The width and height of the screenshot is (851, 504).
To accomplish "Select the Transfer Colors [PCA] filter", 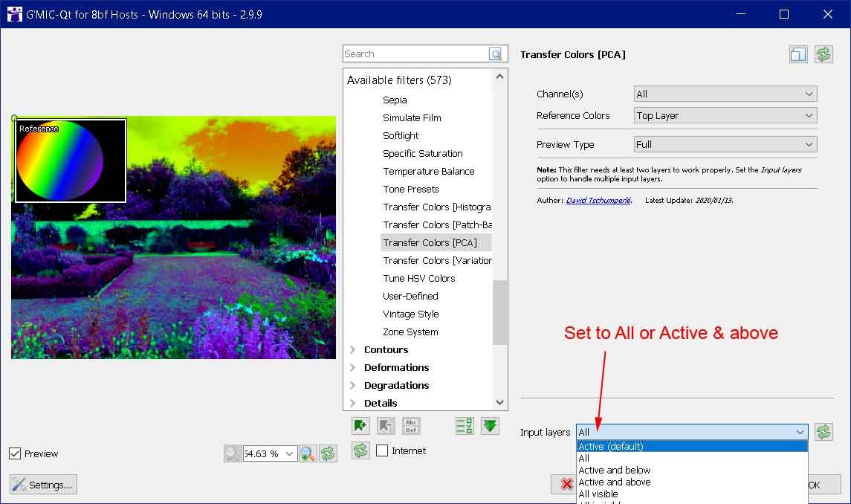I will coord(436,243).
